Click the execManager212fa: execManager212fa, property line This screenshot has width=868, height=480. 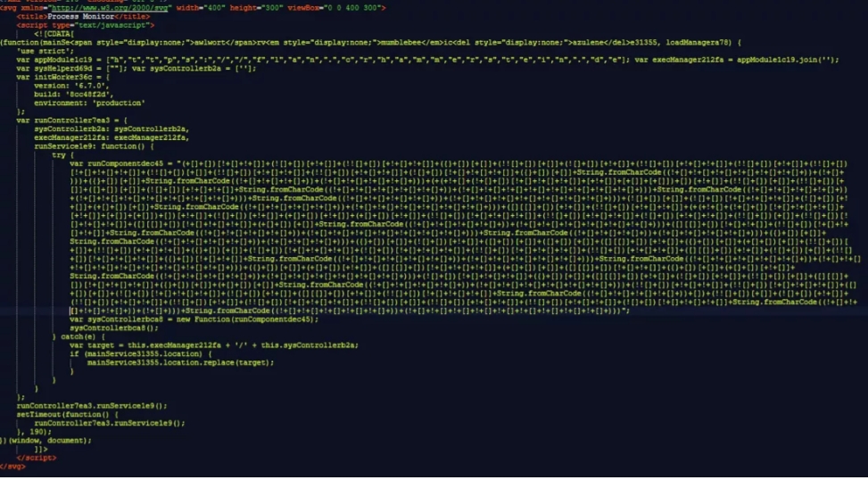tap(112, 137)
